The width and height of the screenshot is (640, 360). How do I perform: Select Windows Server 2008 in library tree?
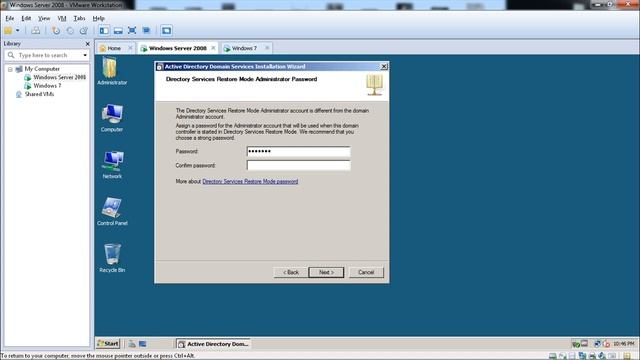60,77
